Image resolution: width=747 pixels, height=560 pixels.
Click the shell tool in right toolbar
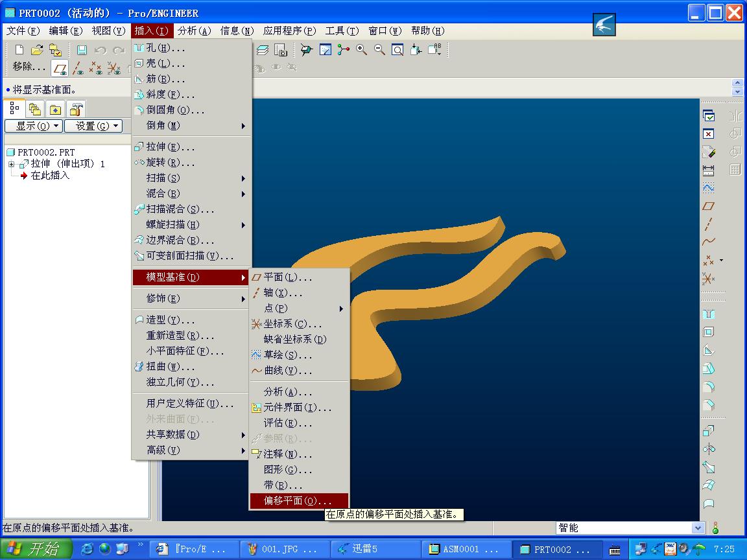tap(708, 332)
